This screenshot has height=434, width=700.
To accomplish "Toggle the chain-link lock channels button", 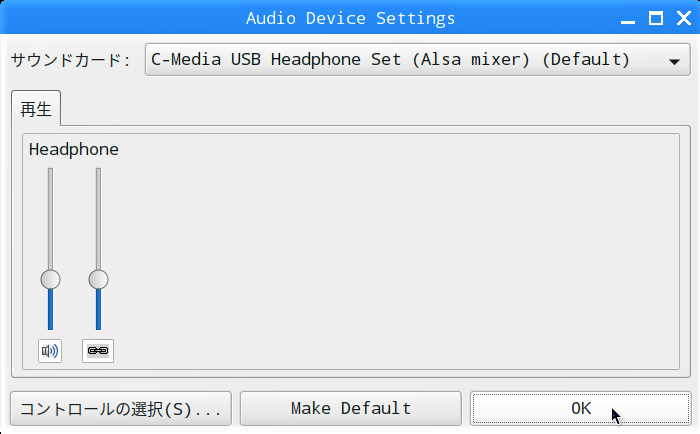I will point(98,351).
